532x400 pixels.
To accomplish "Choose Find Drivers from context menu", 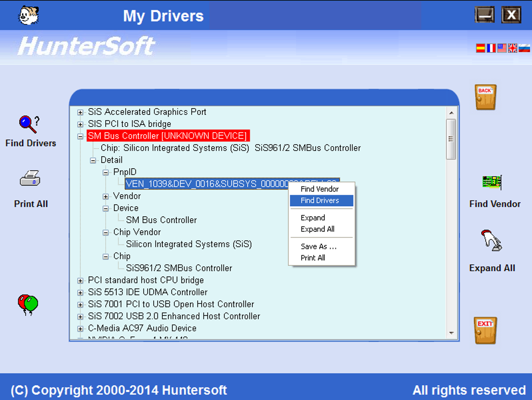I will tap(321, 201).
